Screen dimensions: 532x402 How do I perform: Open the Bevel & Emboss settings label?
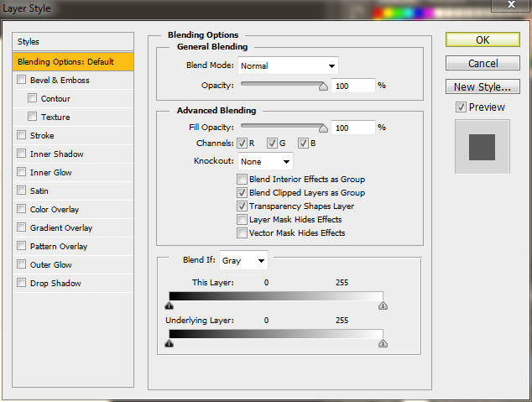coord(60,81)
